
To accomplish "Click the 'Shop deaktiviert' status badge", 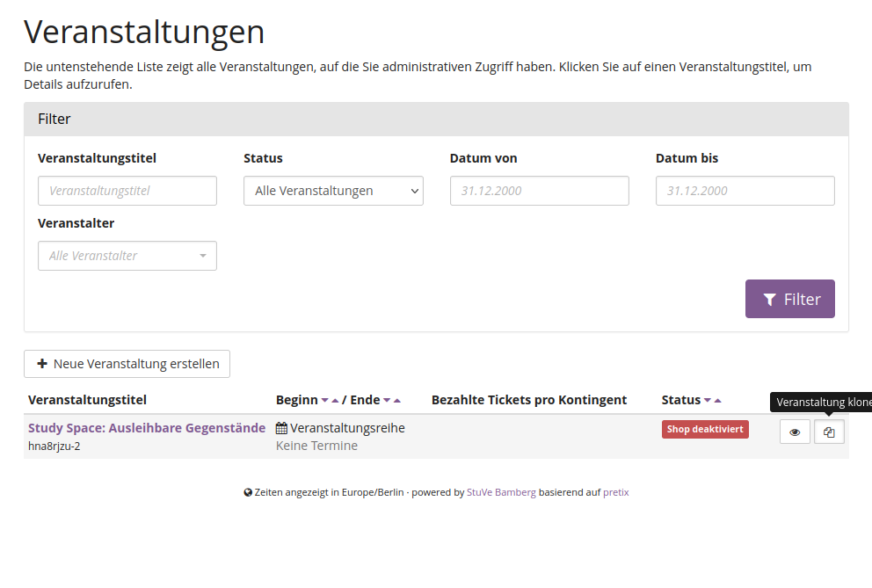I will coord(705,430).
